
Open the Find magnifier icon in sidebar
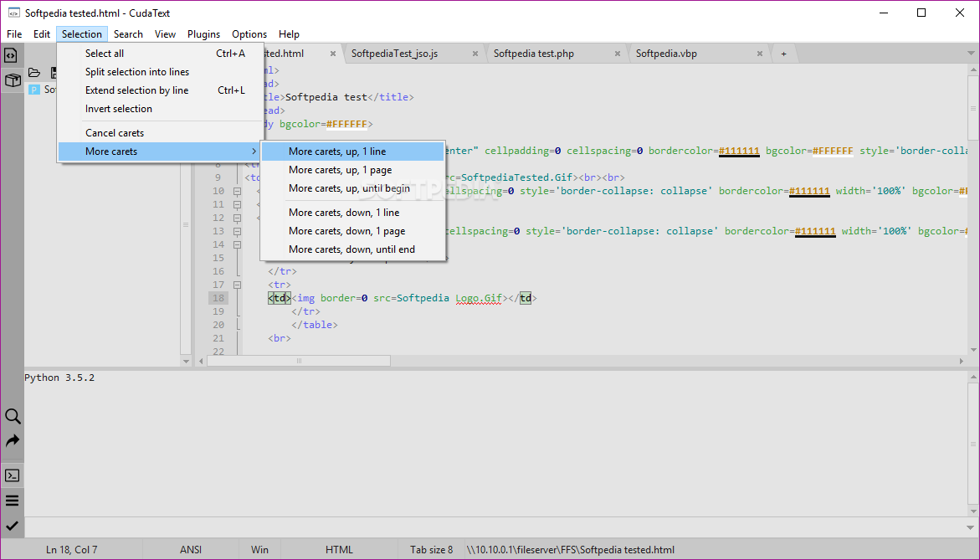point(12,416)
